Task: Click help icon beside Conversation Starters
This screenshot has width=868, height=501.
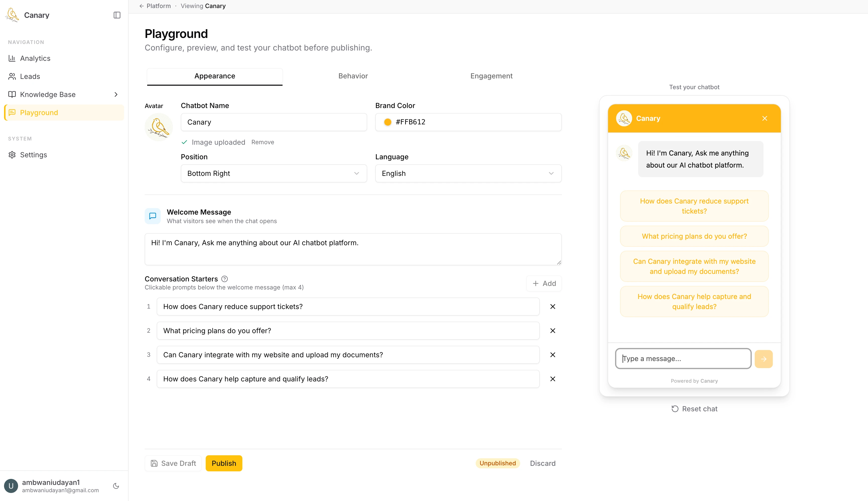Action: (x=225, y=279)
